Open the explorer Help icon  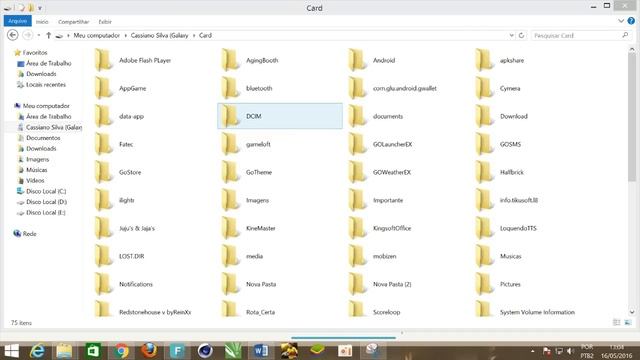pyautogui.click(x=631, y=21)
